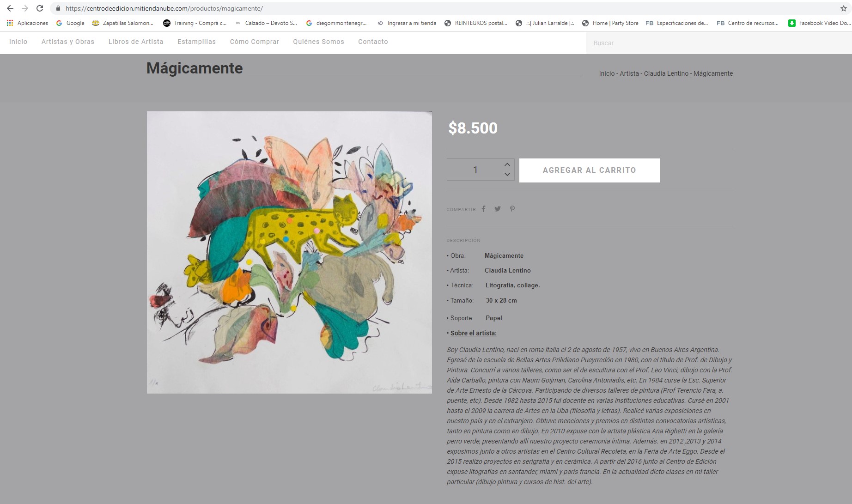Viewport: 852px width, 504px height.
Task: Go to the Estampillas section
Action: pyautogui.click(x=197, y=42)
